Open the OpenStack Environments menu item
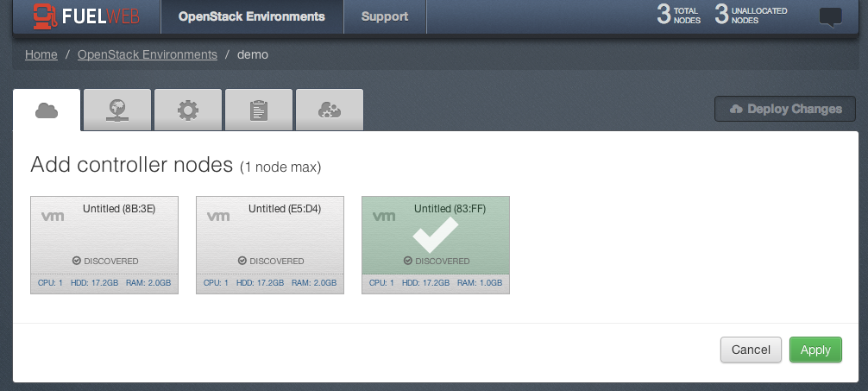 point(252,16)
